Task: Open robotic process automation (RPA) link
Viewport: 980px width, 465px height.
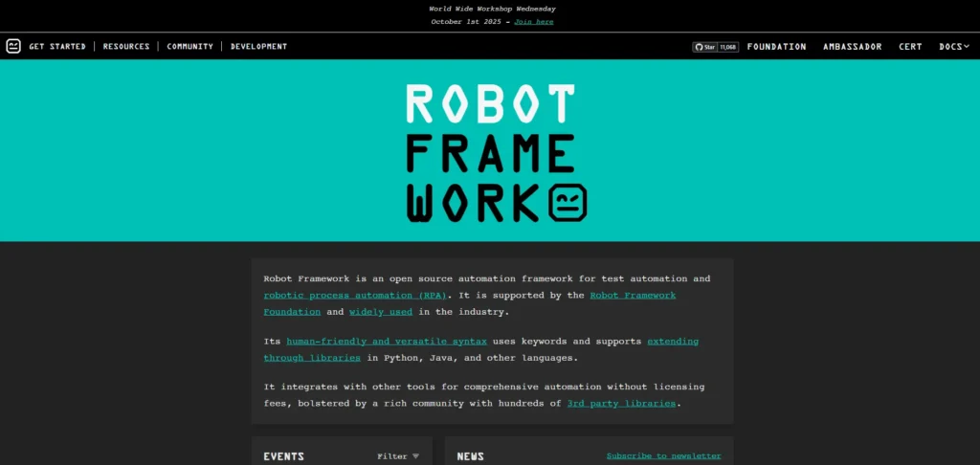Action: (x=355, y=295)
